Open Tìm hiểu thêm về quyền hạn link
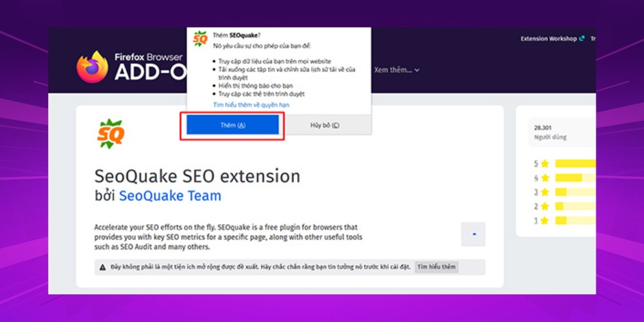644x322 pixels. click(251, 105)
